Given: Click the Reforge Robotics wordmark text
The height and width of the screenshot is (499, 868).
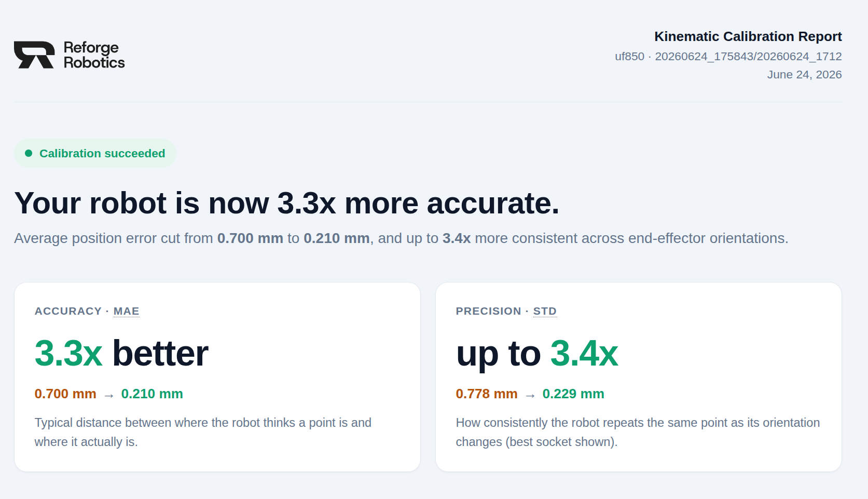Looking at the screenshot, I should (94, 55).
